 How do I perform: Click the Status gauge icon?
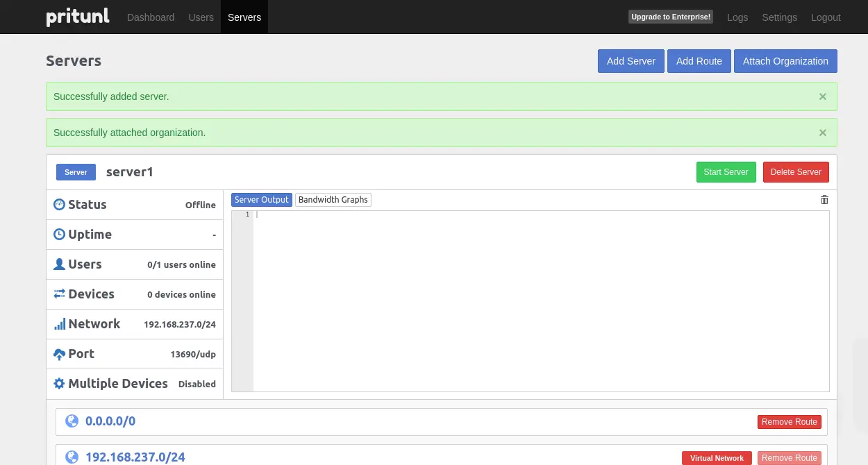pos(59,205)
